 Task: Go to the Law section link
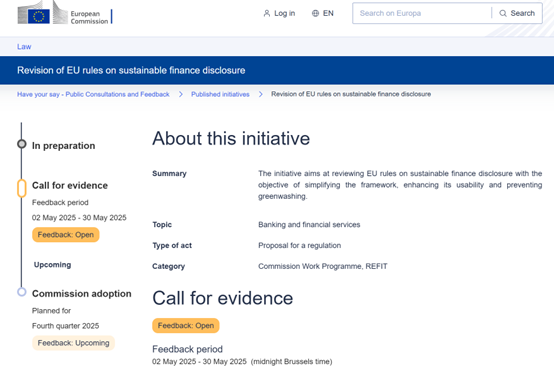pyautogui.click(x=24, y=47)
